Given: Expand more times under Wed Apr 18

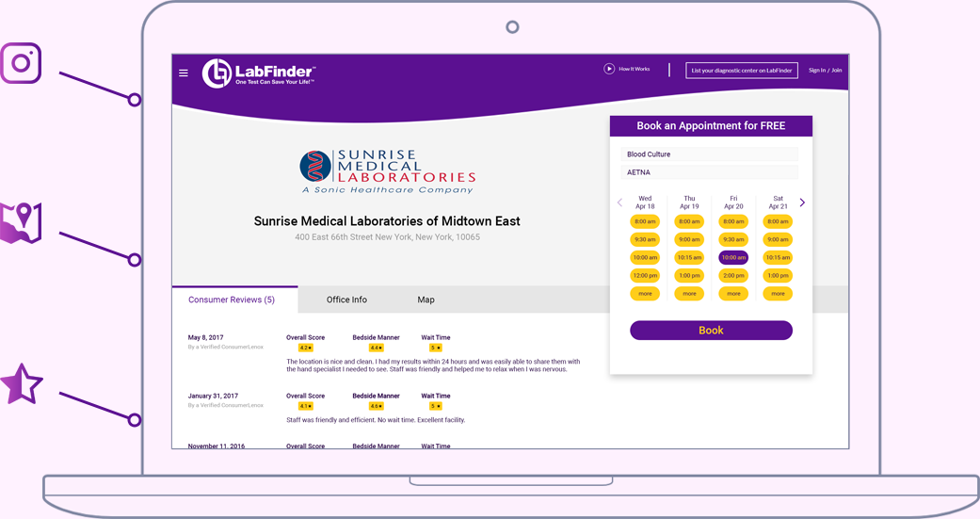Looking at the screenshot, I should coord(645,294).
